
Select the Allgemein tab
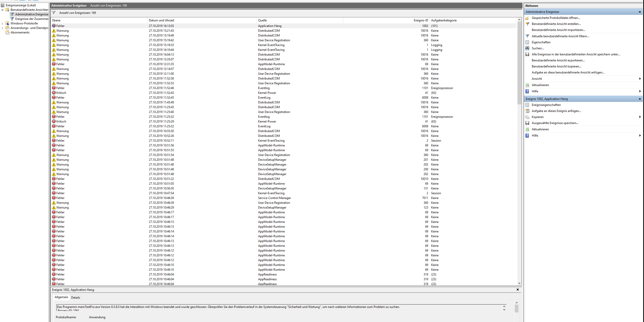[x=61, y=297]
